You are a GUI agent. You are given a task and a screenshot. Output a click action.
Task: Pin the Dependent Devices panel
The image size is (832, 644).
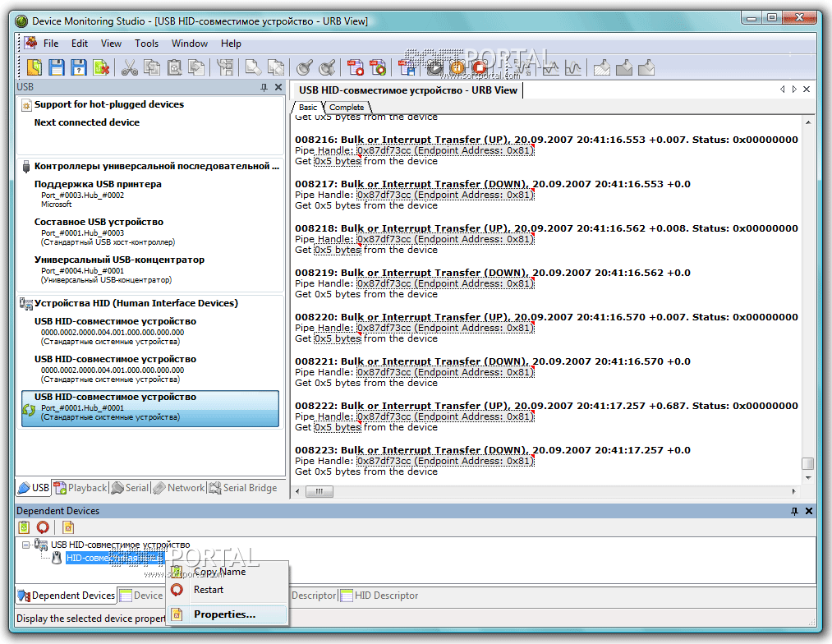(794, 511)
